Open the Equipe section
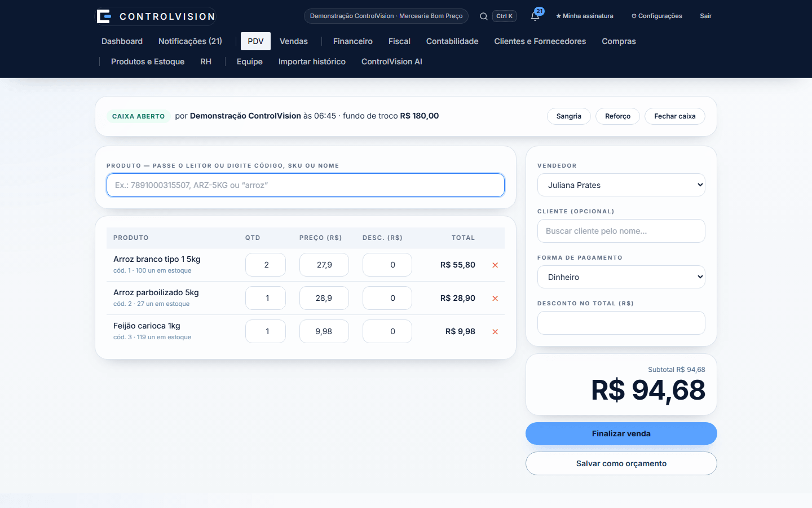The image size is (812, 508). pyautogui.click(x=250, y=62)
